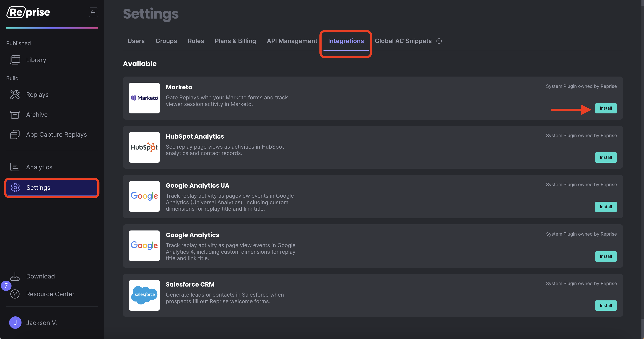Click the Google Analytics UA logo thumbnail
The width and height of the screenshot is (644, 339).
pos(144,196)
